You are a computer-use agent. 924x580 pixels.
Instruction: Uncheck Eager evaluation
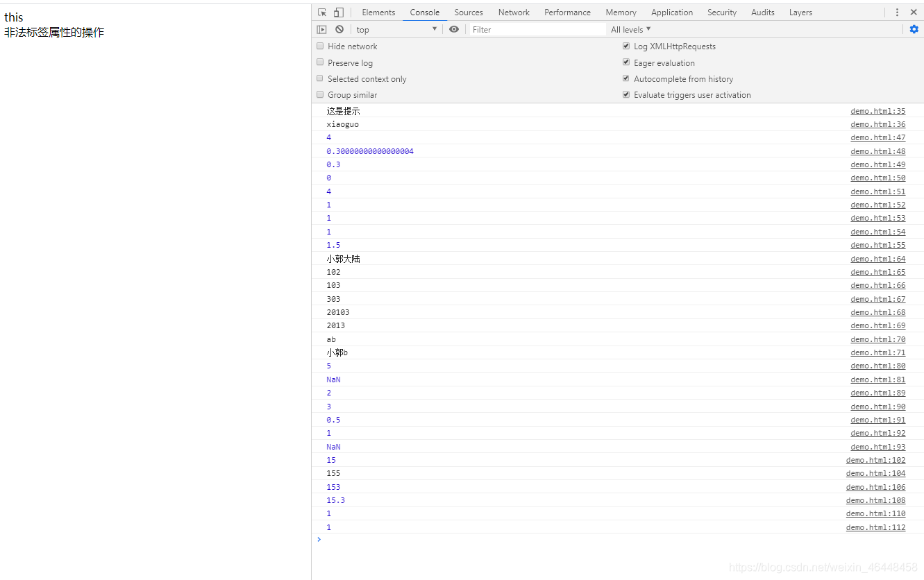point(626,62)
